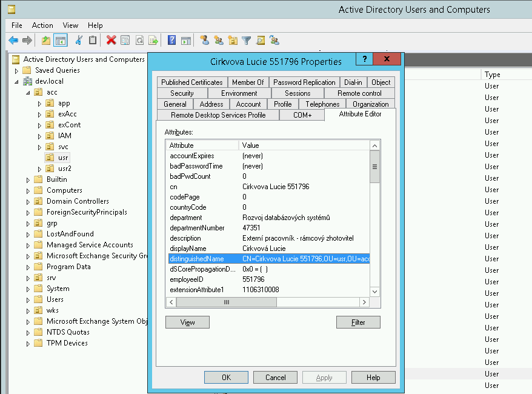The image size is (532, 394).
Task: Open the File menu
Action: (x=16, y=25)
